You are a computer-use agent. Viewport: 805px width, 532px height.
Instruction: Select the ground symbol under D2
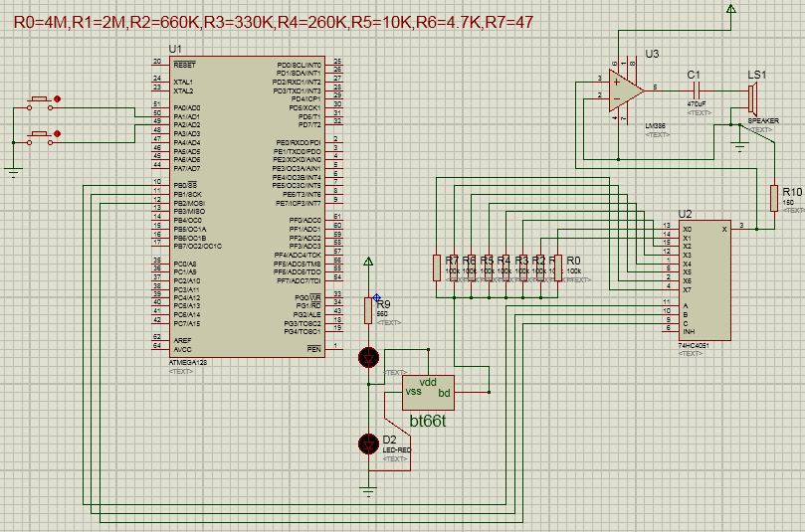[368, 492]
